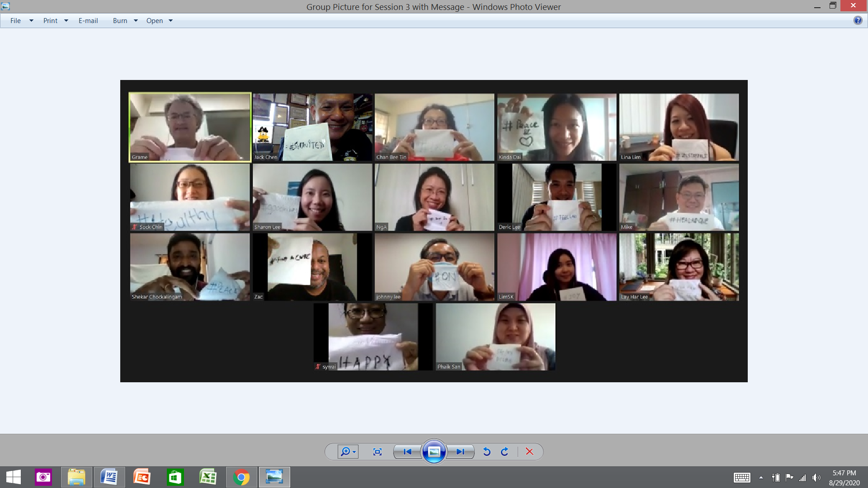Open the File menu
Image resolution: width=868 pixels, height=488 pixels.
[15, 20]
